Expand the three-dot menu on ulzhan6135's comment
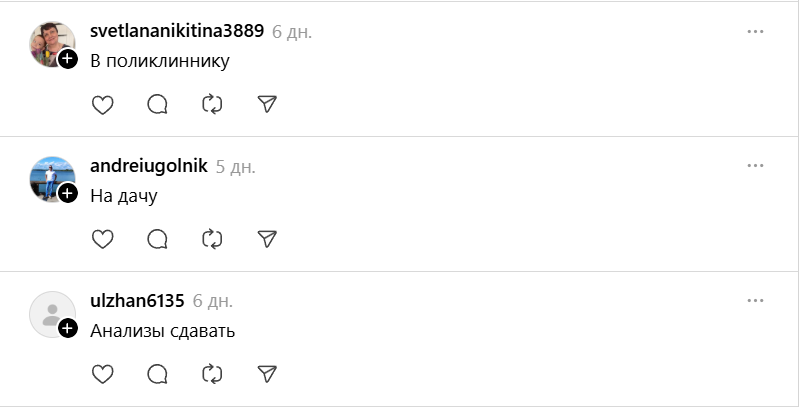799x407 pixels. tap(755, 301)
